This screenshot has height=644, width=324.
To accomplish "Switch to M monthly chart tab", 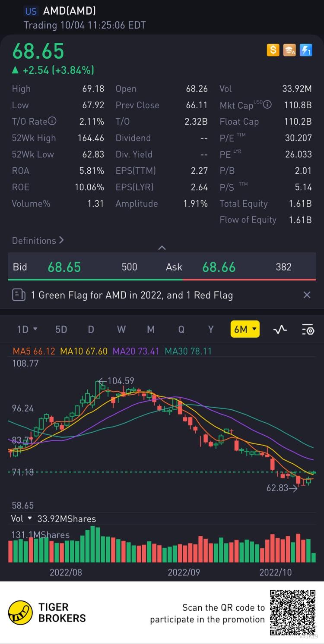I will (151, 330).
